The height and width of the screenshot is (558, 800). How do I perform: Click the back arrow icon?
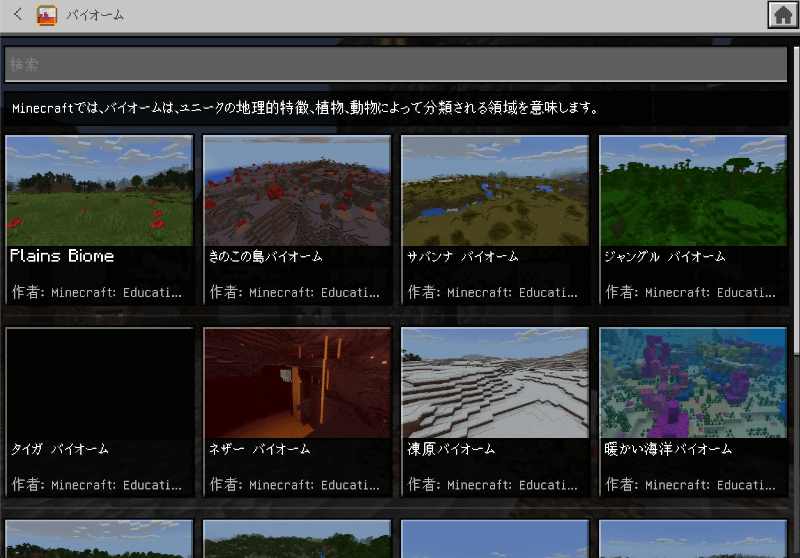(17, 15)
